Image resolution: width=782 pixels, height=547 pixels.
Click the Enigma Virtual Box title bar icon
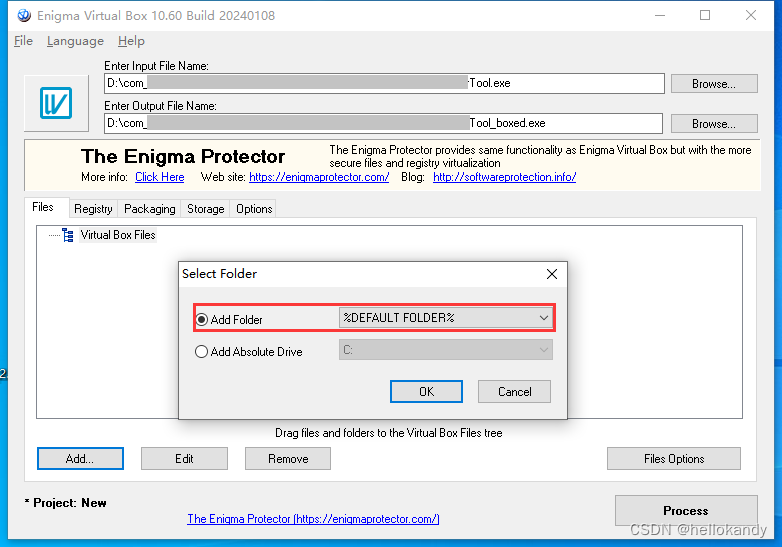click(24, 15)
